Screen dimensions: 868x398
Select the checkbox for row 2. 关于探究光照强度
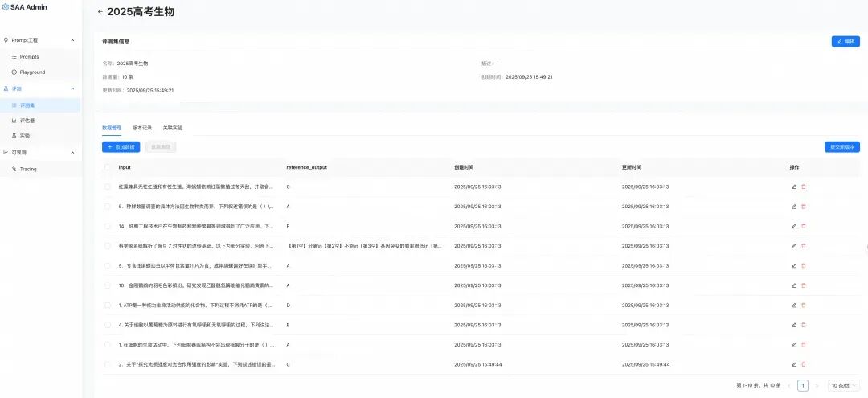pyautogui.click(x=108, y=364)
